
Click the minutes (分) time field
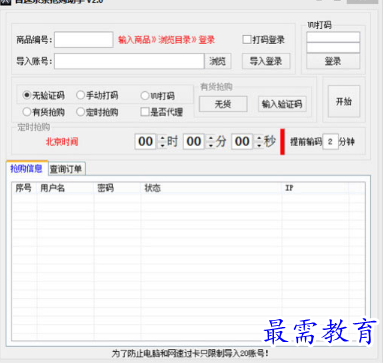(194, 142)
